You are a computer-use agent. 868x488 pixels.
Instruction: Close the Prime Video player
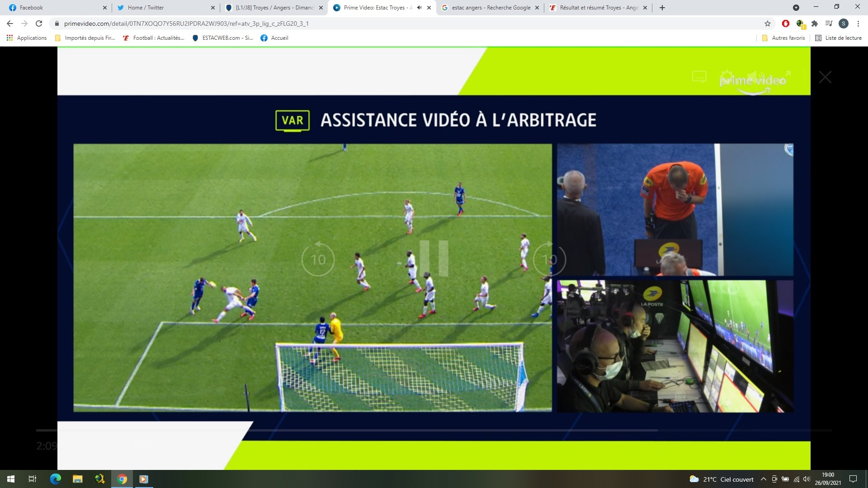click(x=825, y=77)
